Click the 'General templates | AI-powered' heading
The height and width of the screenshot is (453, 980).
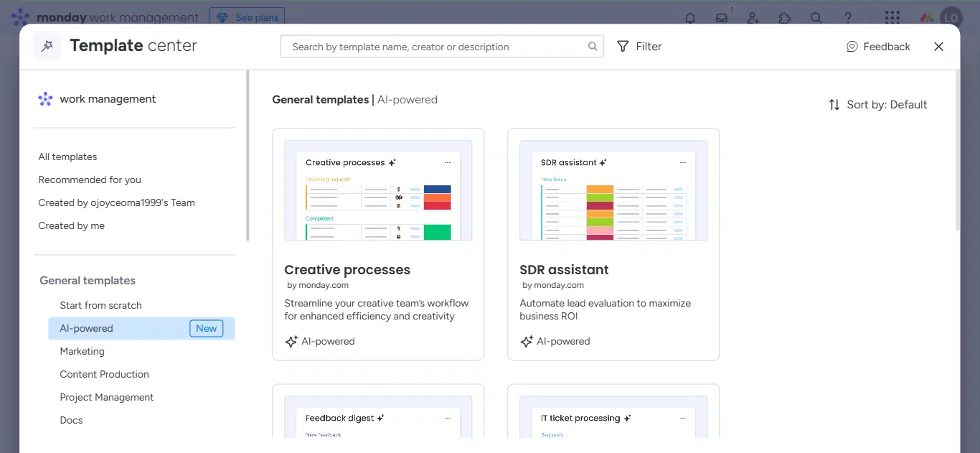click(354, 100)
